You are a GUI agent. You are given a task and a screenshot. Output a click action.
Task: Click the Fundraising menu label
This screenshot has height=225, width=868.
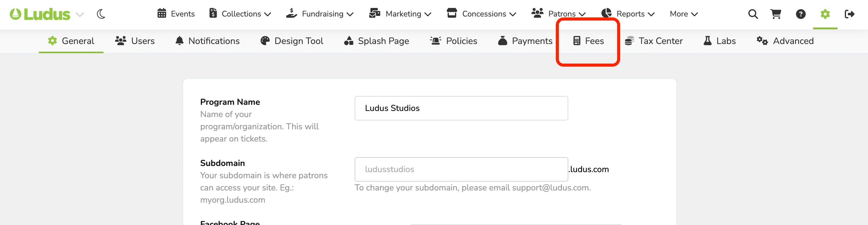[323, 14]
